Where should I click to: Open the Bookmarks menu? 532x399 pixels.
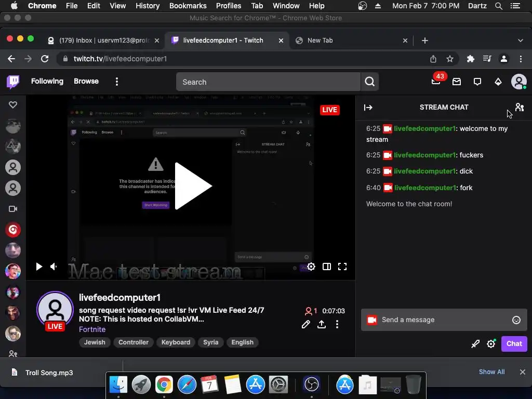tap(188, 6)
